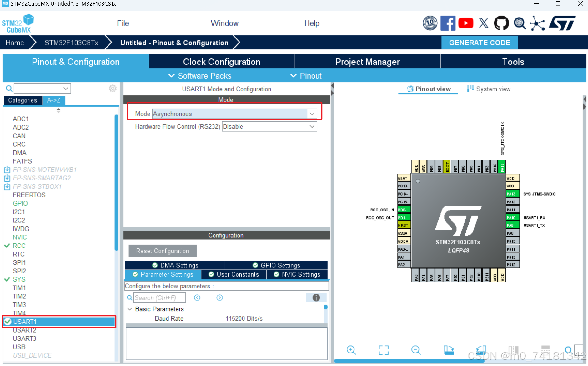Expand the Pinout menu
Image resolution: width=588 pixels, height=366 pixels.
tap(306, 76)
